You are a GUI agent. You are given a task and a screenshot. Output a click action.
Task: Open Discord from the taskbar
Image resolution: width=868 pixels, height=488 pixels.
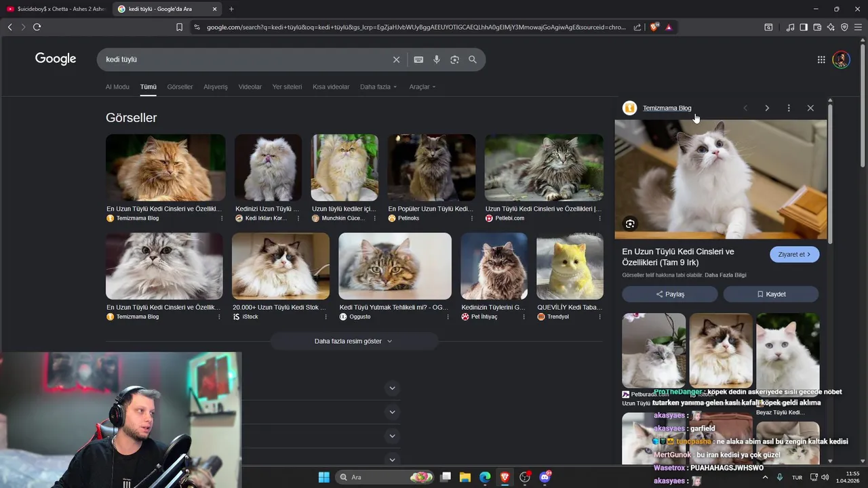click(x=545, y=477)
